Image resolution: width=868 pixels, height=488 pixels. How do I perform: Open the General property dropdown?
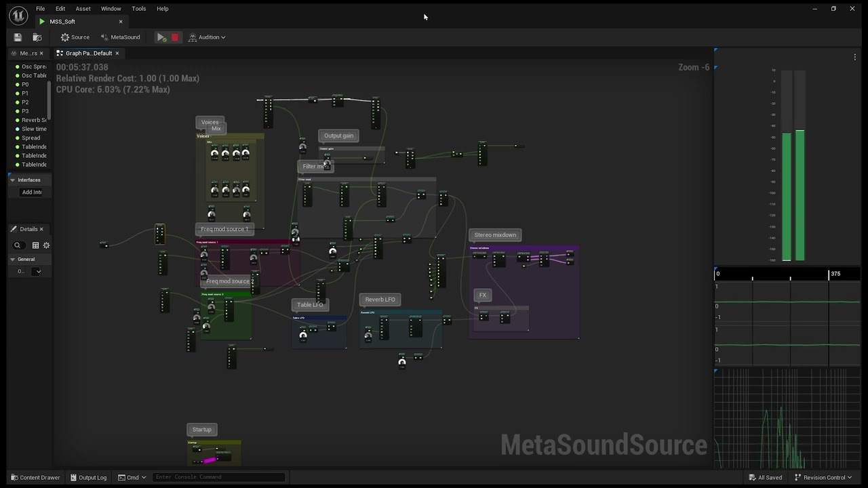point(38,272)
